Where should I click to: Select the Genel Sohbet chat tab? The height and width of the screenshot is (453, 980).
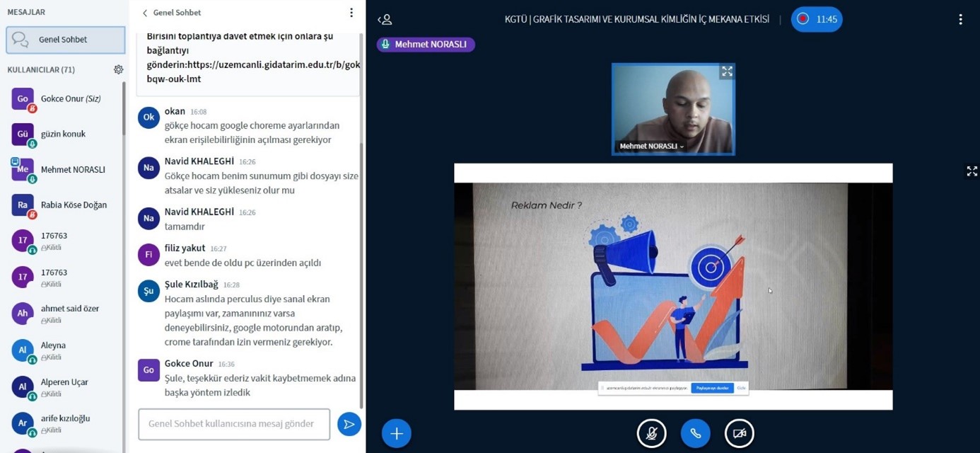pyautogui.click(x=65, y=40)
